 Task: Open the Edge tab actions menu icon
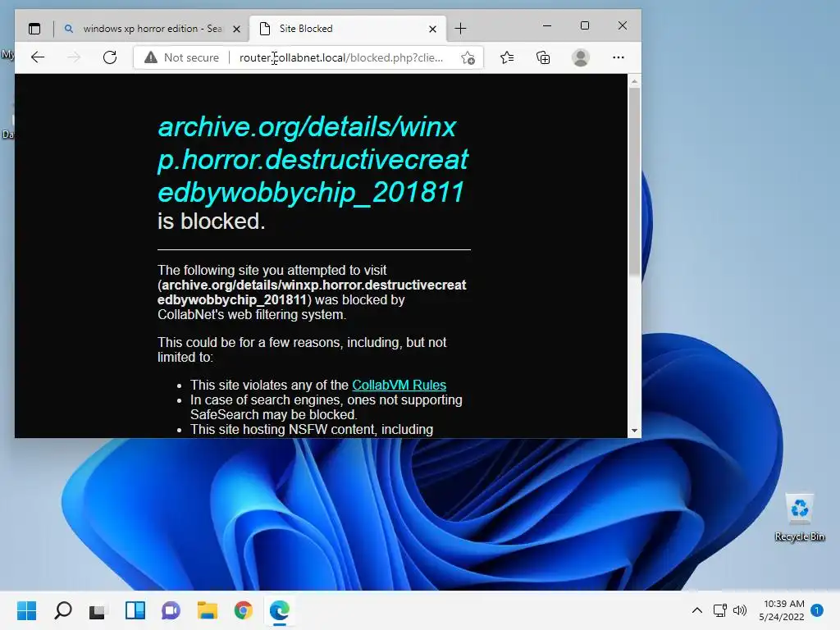pos(34,29)
